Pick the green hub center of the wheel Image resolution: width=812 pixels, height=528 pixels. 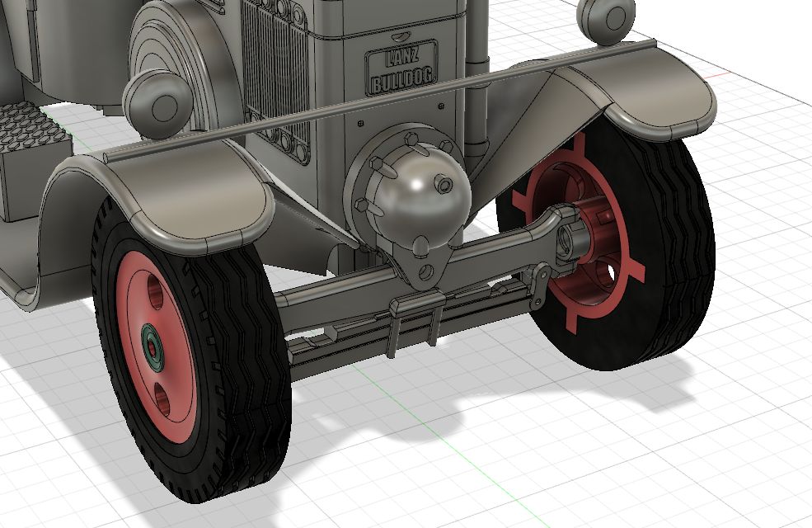[x=154, y=346]
